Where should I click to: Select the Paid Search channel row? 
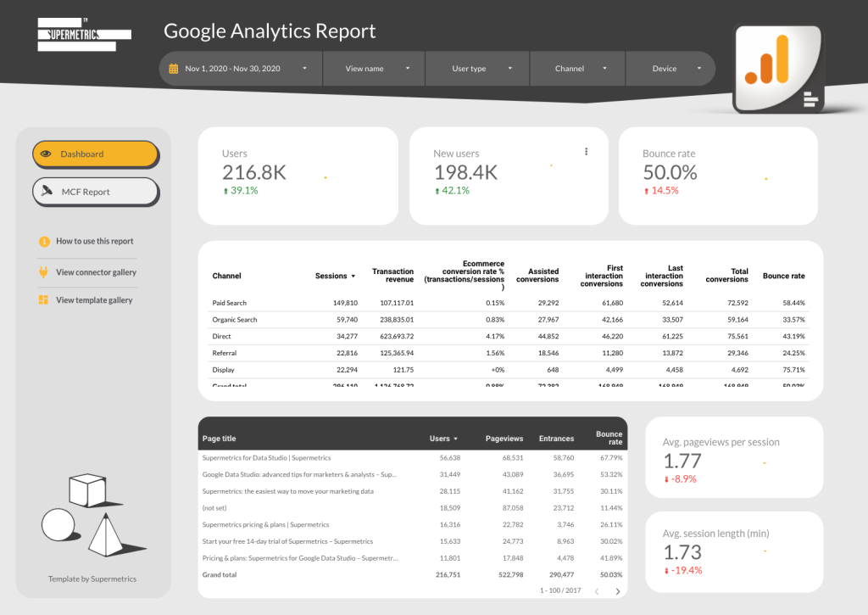point(509,303)
